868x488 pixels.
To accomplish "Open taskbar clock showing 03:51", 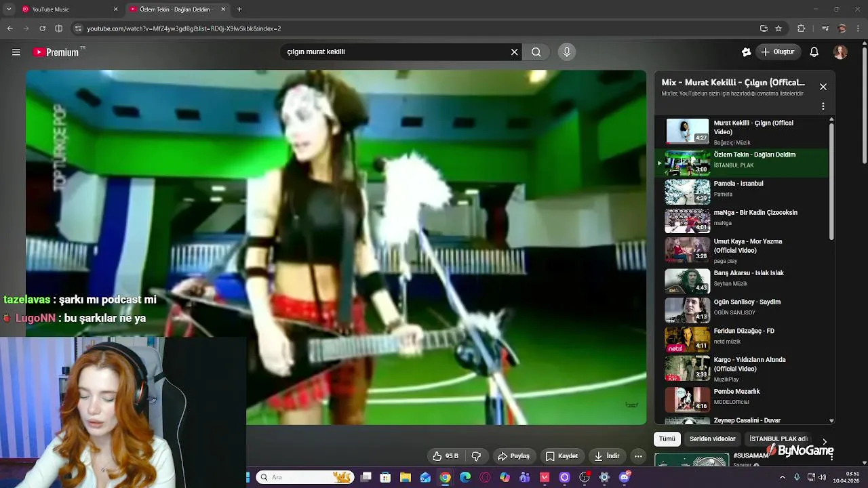I will point(846,477).
